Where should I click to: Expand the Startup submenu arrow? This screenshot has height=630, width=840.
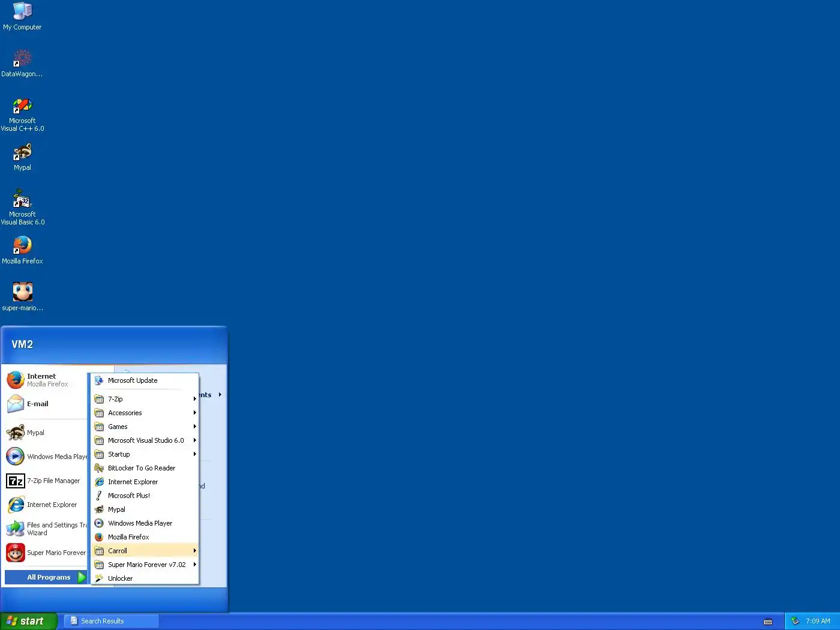click(x=194, y=454)
